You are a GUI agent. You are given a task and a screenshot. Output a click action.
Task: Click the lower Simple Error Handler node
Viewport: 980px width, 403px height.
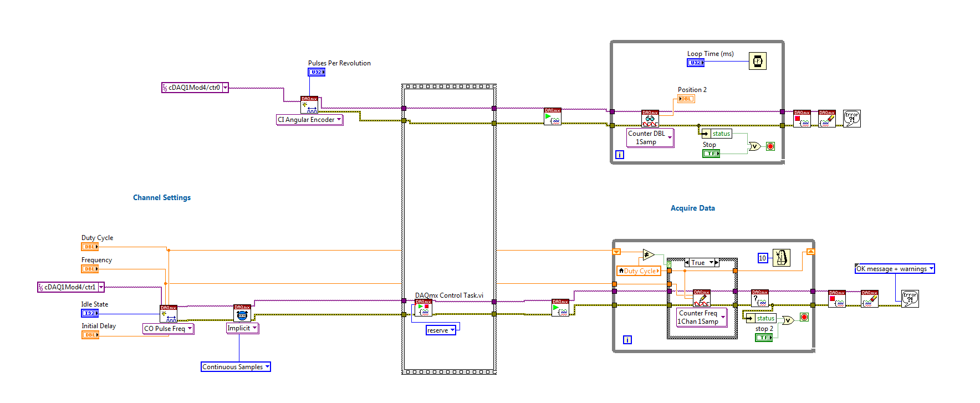[910, 299]
